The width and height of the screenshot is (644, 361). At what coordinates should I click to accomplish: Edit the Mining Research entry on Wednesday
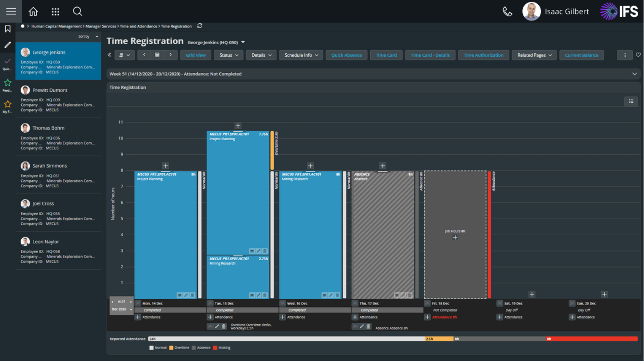click(330, 295)
